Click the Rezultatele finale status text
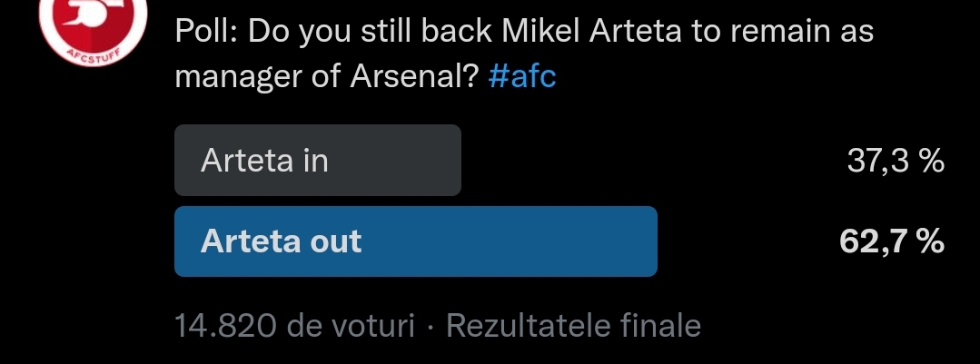 573,325
